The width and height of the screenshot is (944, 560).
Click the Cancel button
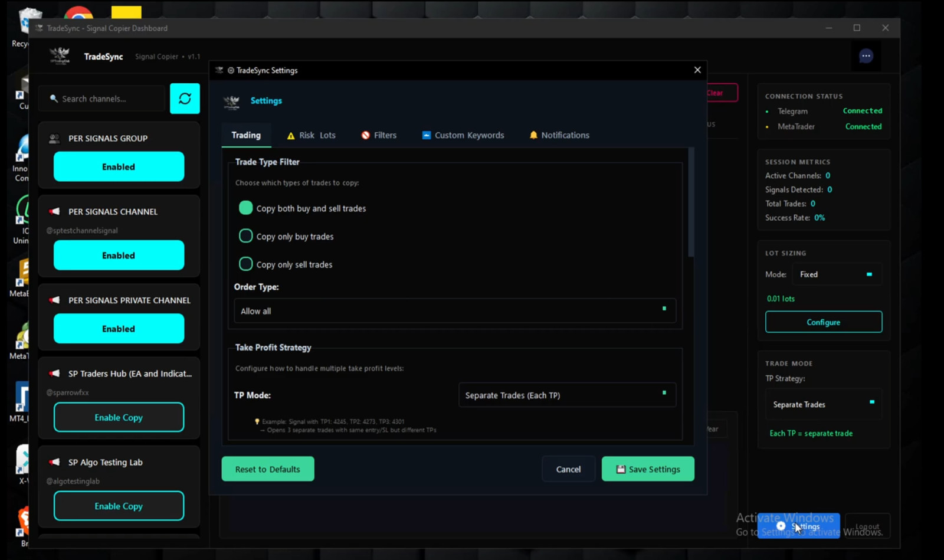tap(568, 469)
